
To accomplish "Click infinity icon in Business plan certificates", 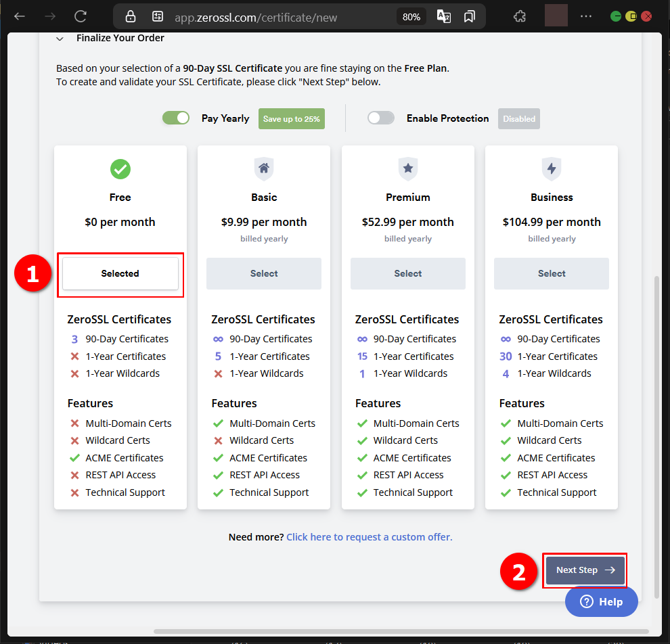I will (506, 339).
